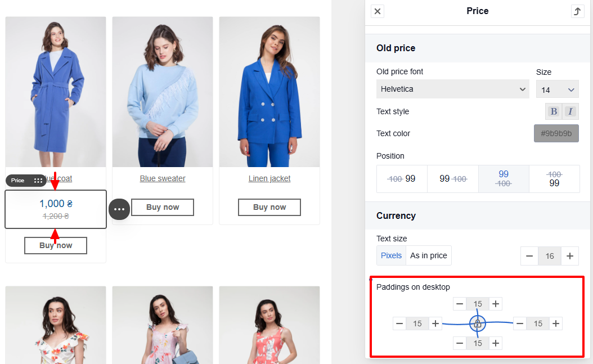Select the 1,000 ₴ price text
Image resolution: width=593 pixels, height=364 pixels.
(56, 203)
